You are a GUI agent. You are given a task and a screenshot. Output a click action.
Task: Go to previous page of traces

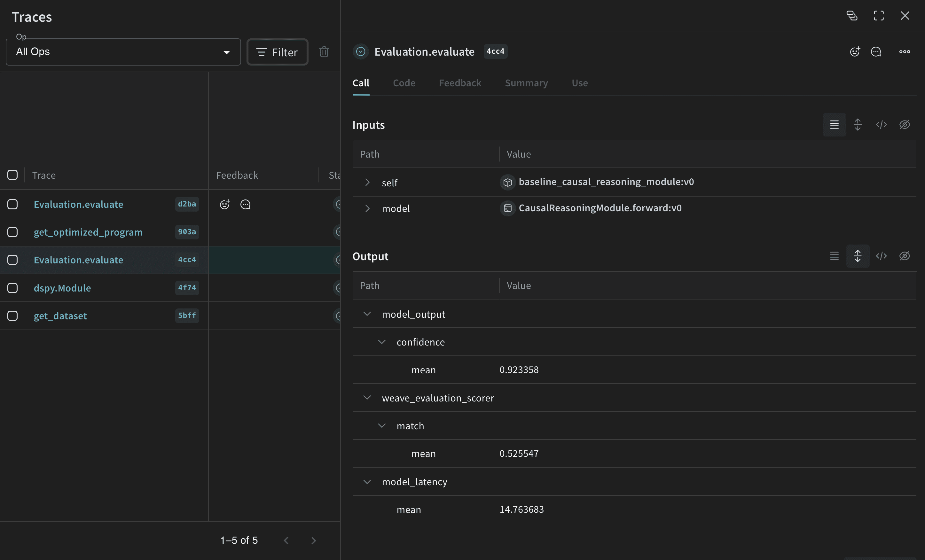(286, 541)
